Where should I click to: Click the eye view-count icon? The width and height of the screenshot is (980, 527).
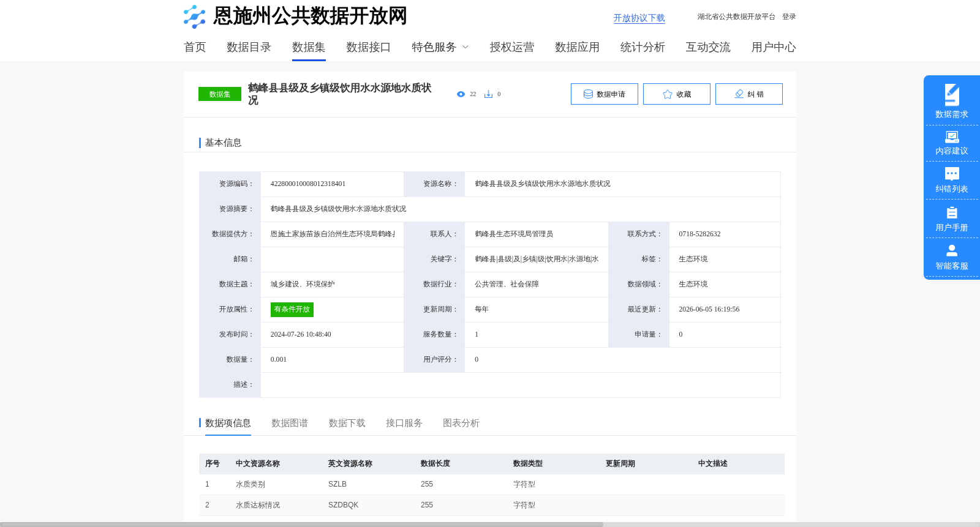[461, 94]
